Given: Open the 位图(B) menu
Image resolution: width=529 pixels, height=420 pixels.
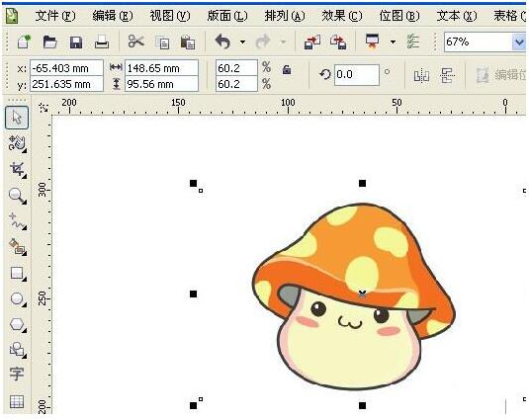Looking at the screenshot, I should click(399, 16).
